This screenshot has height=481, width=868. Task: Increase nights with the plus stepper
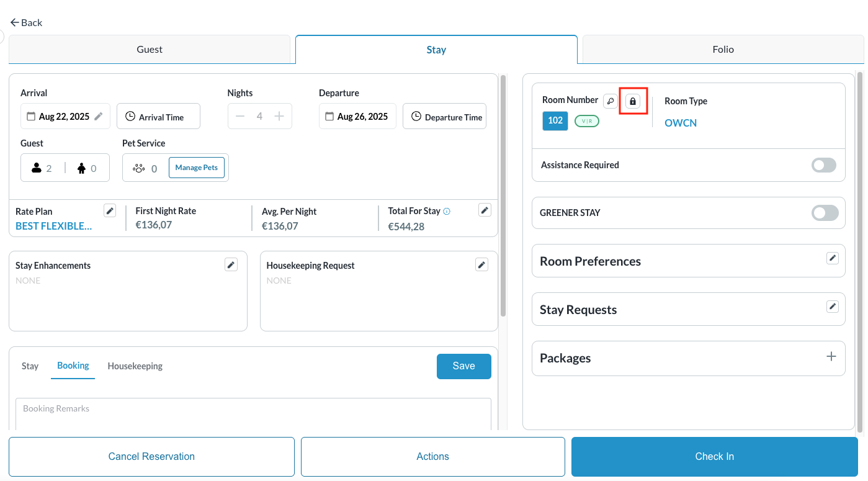(279, 116)
